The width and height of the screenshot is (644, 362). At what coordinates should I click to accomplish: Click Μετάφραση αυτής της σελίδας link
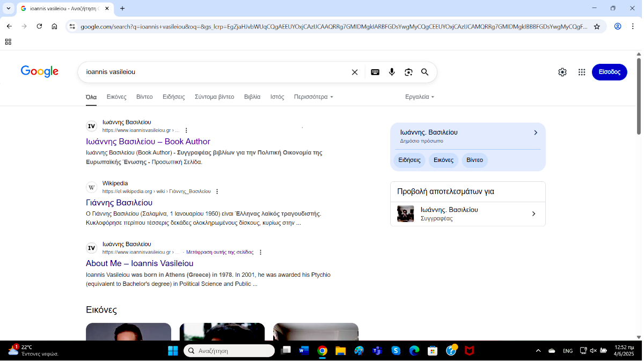tap(219, 252)
